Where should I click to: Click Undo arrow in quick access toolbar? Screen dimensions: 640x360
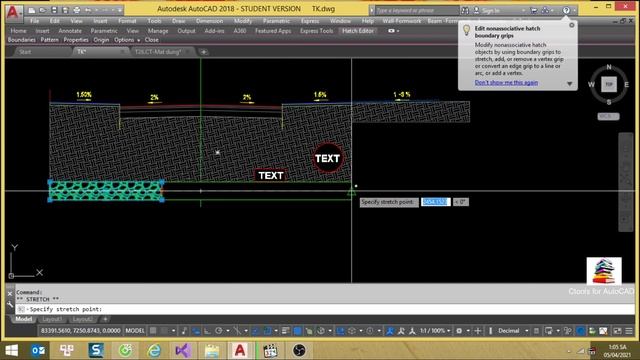tap(88, 10)
